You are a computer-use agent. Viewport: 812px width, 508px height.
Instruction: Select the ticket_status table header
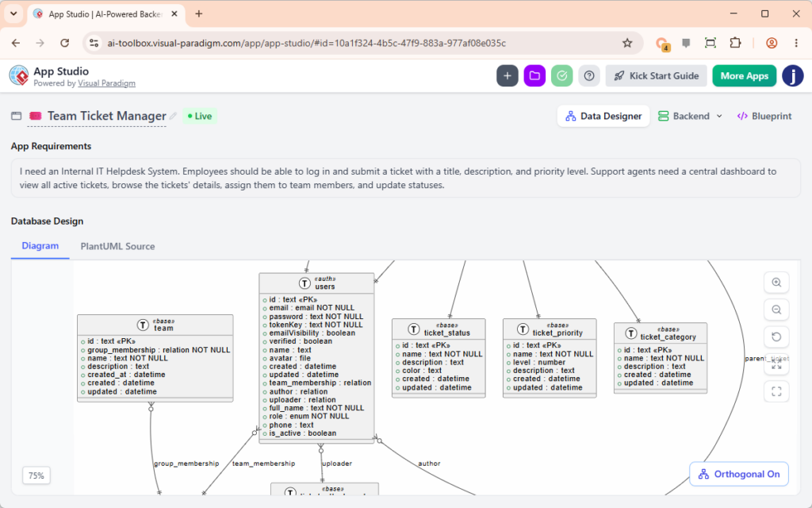tap(439, 329)
